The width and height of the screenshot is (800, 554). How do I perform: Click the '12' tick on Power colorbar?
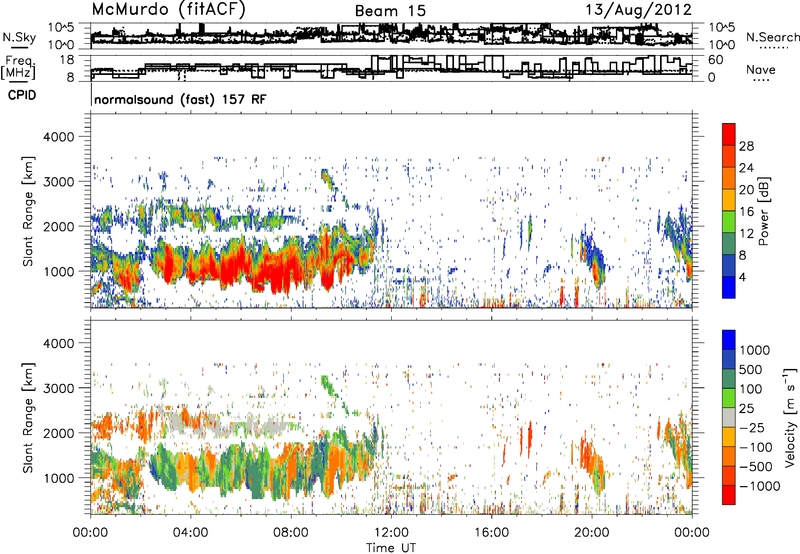click(x=746, y=234)
